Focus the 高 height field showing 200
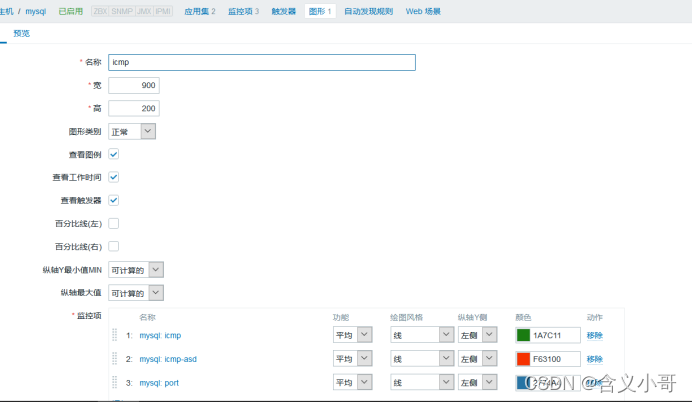The height and width of the screenshot is (403, 692). [134, 108]
